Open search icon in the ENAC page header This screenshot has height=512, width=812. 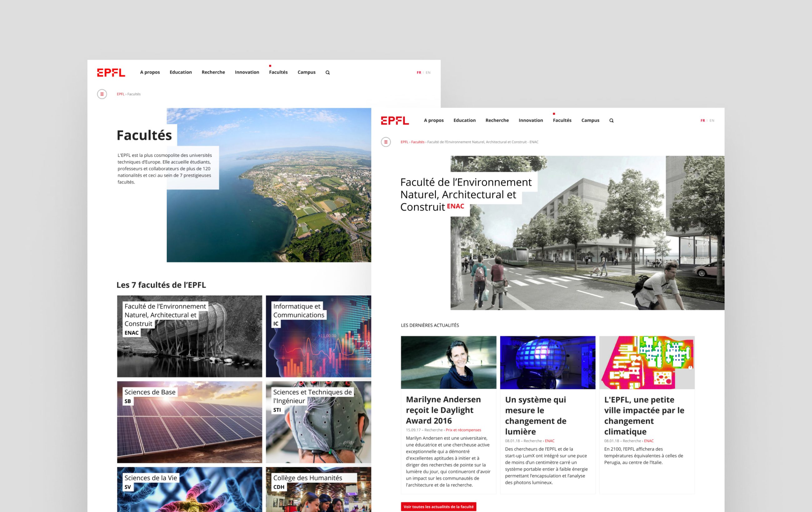[x=611, y=120]
